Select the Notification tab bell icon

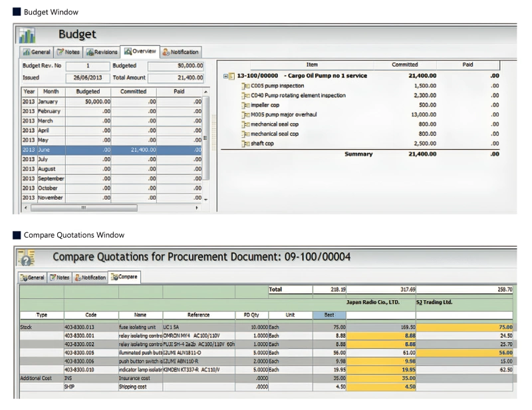coord(166,51)
